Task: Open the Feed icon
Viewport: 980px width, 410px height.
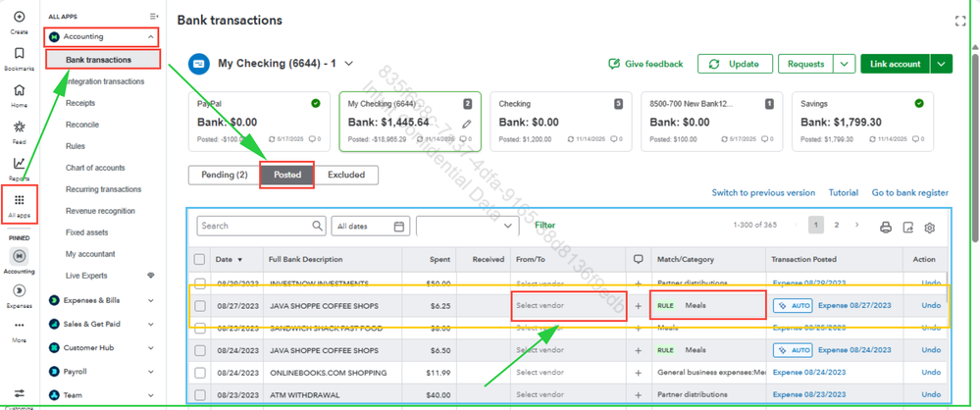Action: coord(19,127)
